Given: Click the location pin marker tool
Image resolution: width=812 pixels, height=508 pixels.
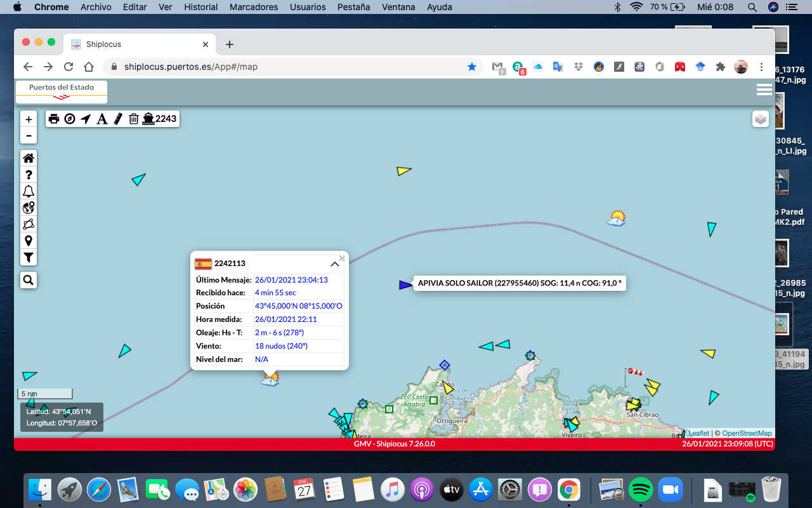Looking at the screenshot, I should click(x=28, y=241).
